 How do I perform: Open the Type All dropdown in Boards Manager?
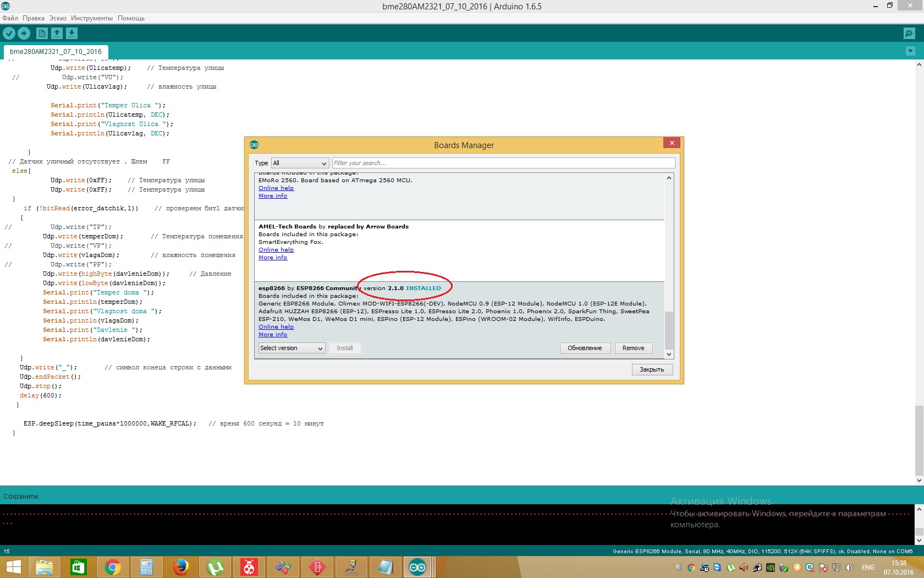tap(300, 163)
